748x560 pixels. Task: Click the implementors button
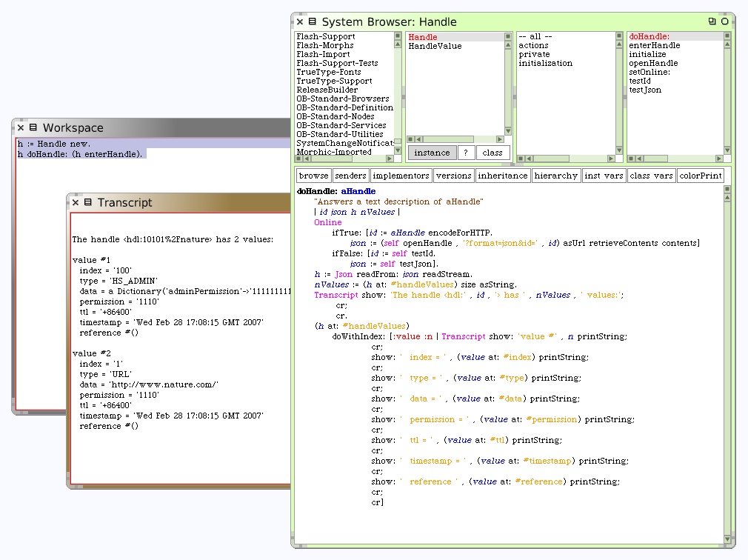(x=401, y=176)
